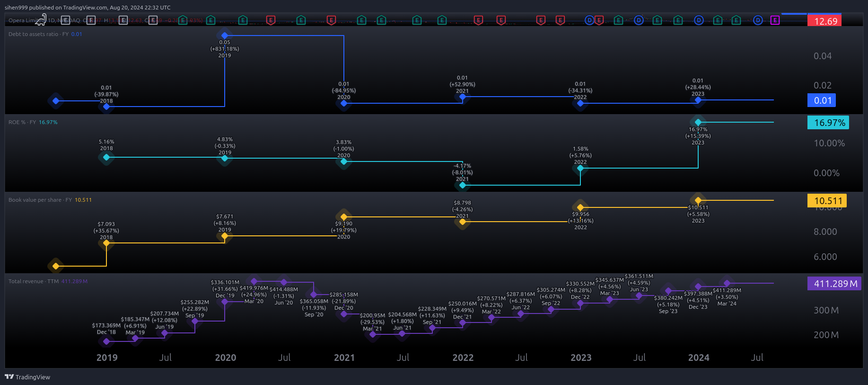Click the 8.000 book value axis label
The width and height of the screenshot is (868, 385).
coord(825,232)
